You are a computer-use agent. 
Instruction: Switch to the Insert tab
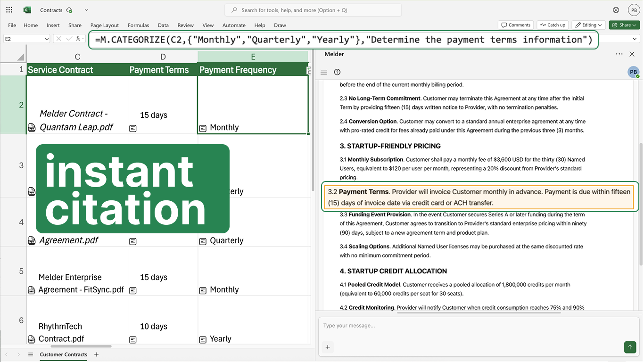53,25
